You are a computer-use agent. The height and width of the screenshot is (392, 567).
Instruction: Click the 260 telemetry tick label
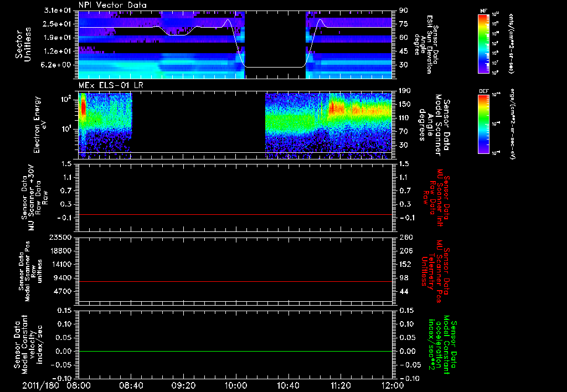point(405,237)
